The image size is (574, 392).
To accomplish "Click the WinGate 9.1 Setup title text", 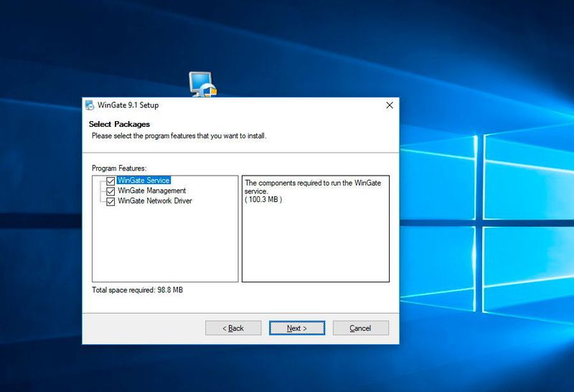I will click(x=128, y=105).
